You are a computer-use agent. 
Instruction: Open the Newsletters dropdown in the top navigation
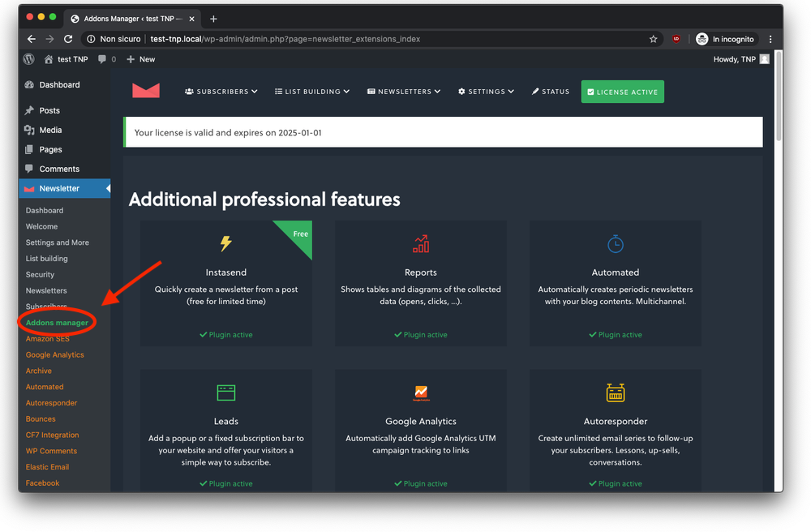404,92
